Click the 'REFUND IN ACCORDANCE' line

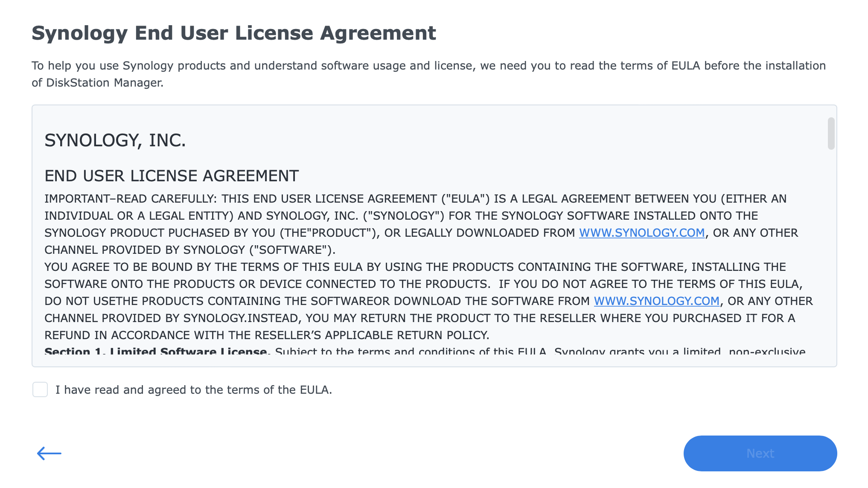[267, 335]
